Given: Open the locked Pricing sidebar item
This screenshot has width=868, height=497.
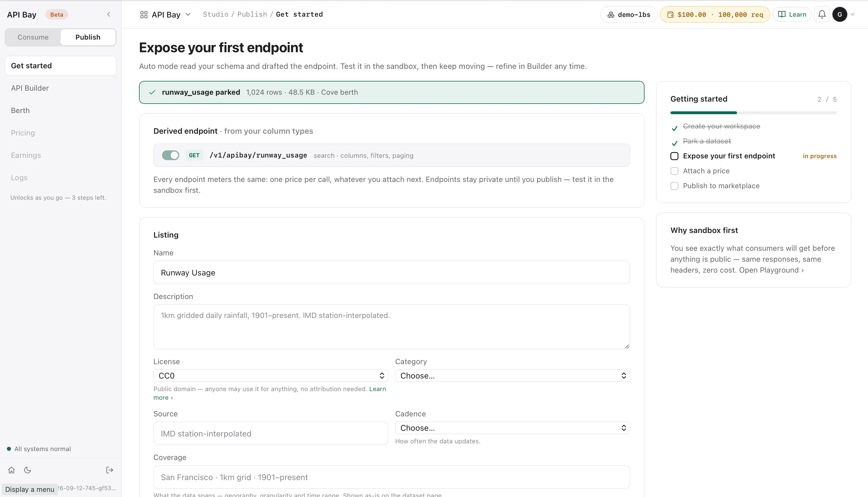Looking at the screenshot, I should (x=61, y=133).
